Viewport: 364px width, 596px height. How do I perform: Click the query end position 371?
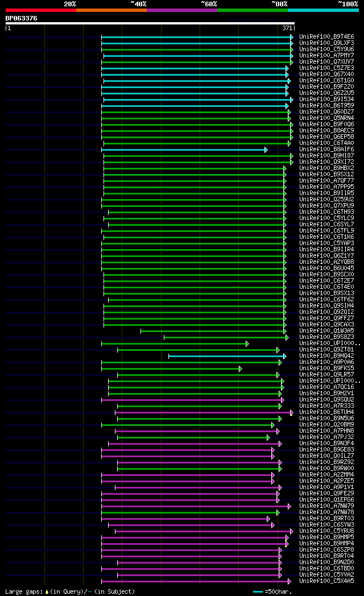pos(287,28)
